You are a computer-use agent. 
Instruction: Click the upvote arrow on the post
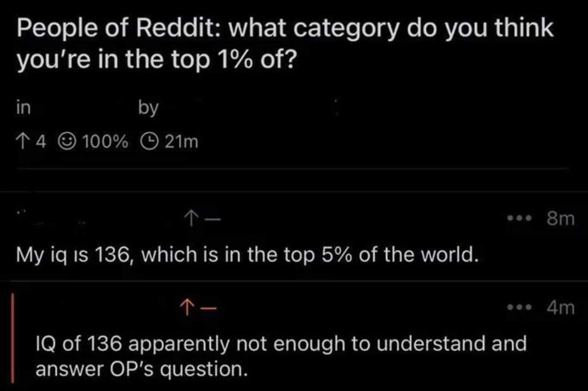tap(22, 142)
